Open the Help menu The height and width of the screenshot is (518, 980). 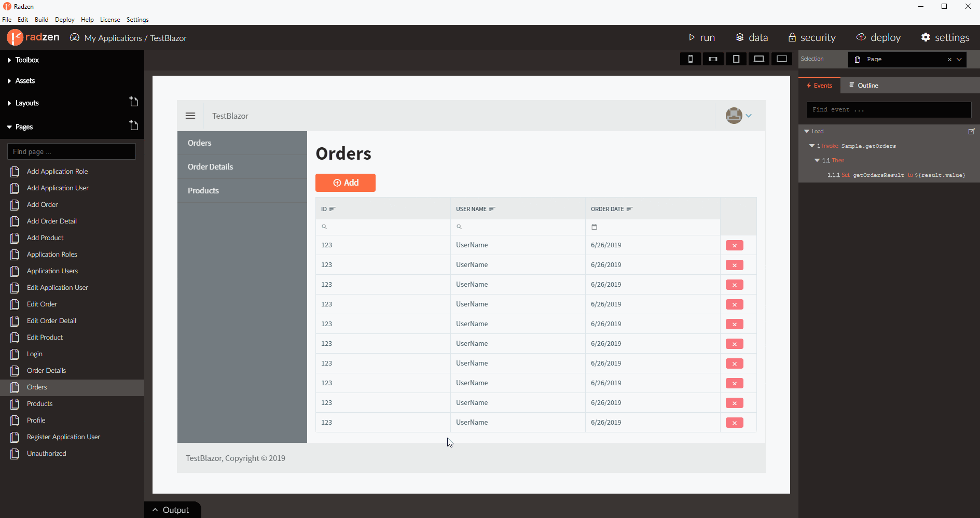pos(87,20)
